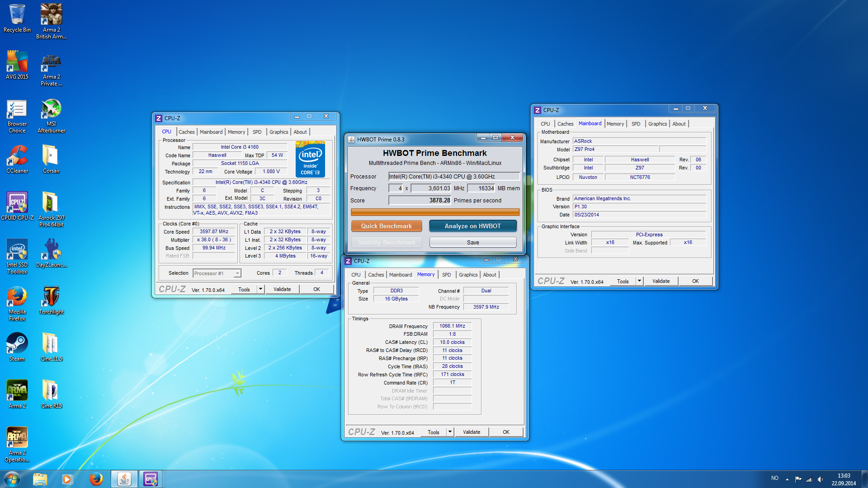
Task: Switch to CPU tab in Mainboard CPU-Z window
Action: click(x=545, y=124)
